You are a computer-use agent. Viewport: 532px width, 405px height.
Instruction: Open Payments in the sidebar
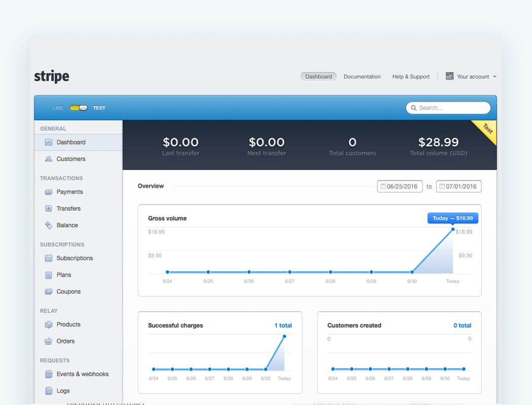click(x=69, y=192)
